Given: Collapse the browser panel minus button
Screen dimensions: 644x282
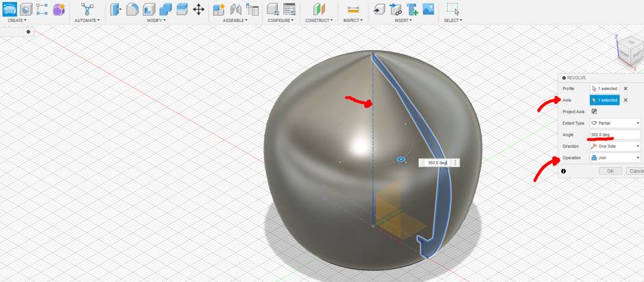Looking at the screenshot, I should (x=28, y=32).
